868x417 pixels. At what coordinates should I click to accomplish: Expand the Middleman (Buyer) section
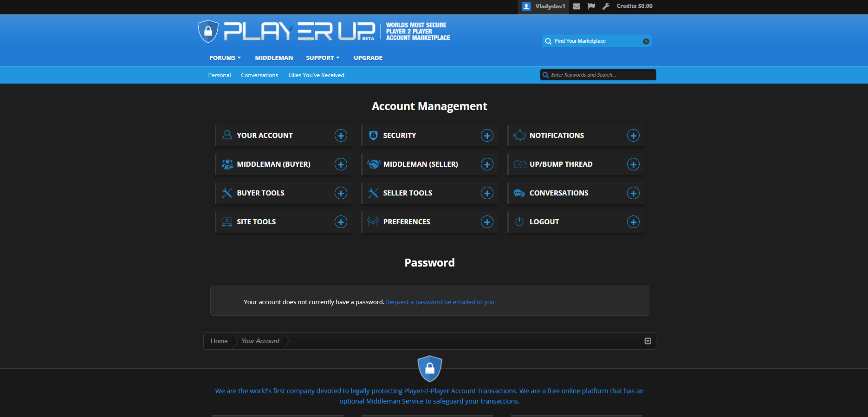[341, 164]
